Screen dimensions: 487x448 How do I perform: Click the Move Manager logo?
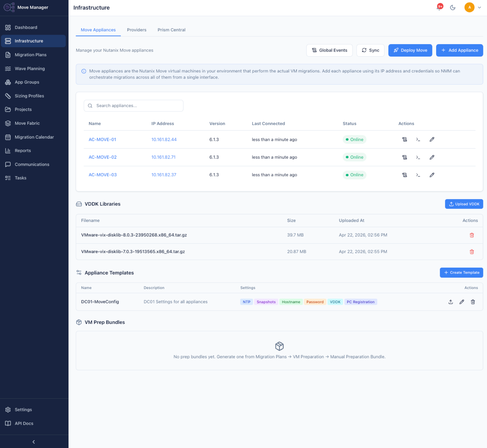click(x=9, y=7)
